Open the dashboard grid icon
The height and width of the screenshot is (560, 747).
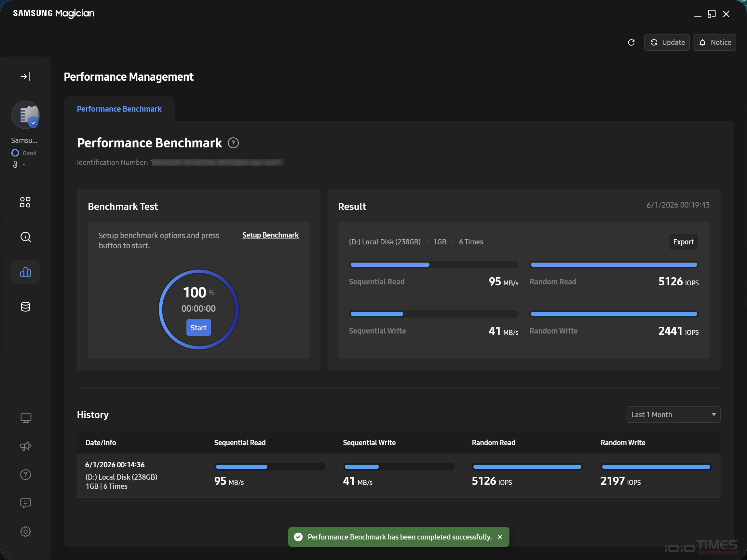(25, 202)
